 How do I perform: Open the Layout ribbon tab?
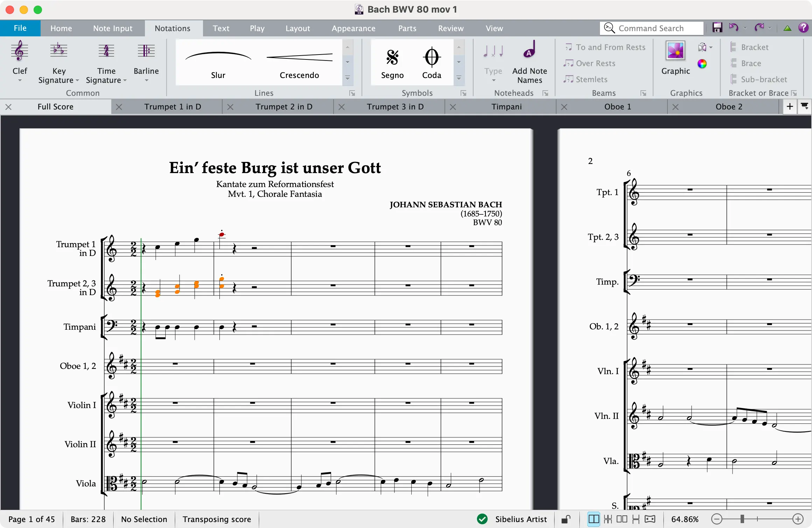(x=297, y=28)
